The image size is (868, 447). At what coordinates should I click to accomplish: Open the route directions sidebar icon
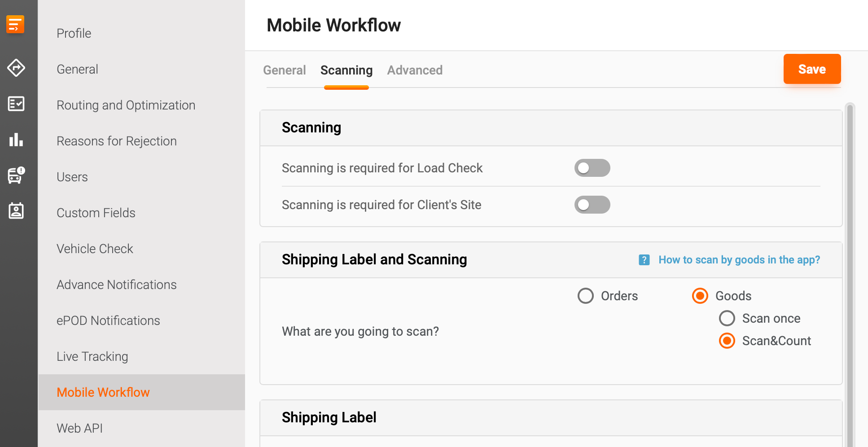[16, 68]
